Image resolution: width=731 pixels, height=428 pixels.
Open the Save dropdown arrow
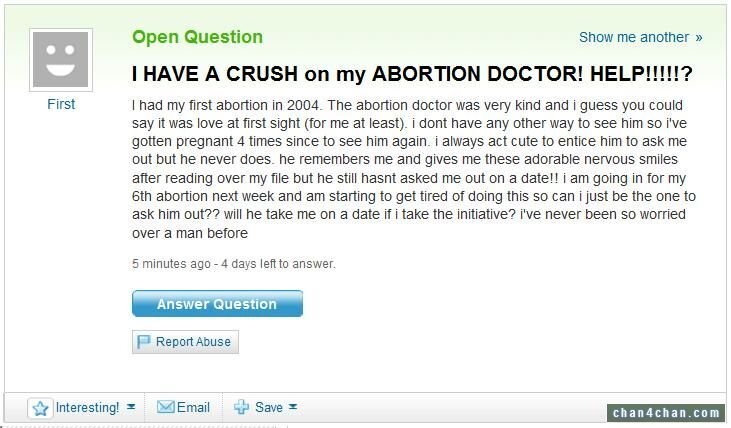(x=293, y=407)
